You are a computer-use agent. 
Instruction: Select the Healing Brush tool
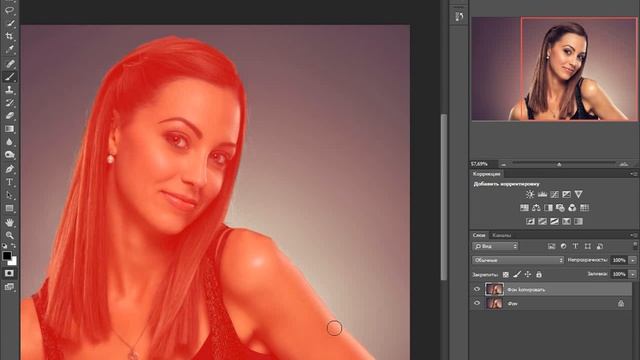click(9, 63)
